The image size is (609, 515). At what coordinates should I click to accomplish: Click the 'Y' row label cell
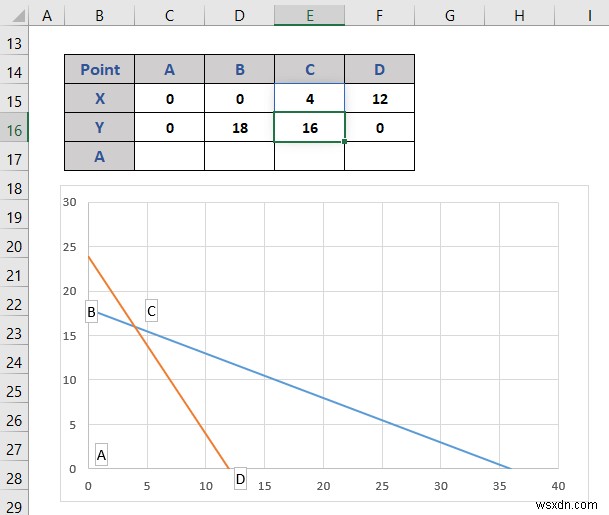click(99, 127)
